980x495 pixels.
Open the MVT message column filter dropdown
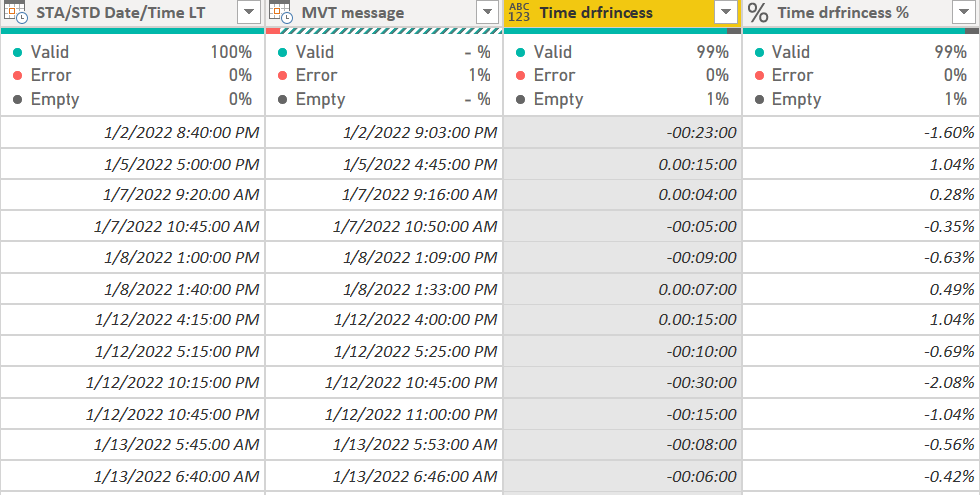[x=488, y=12]
